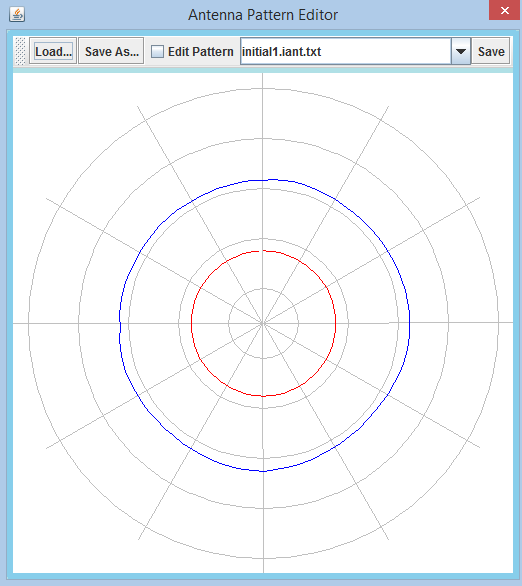Close the Antenna Pattern Editor window
This screenshot has width=522, height=586.
505,10
